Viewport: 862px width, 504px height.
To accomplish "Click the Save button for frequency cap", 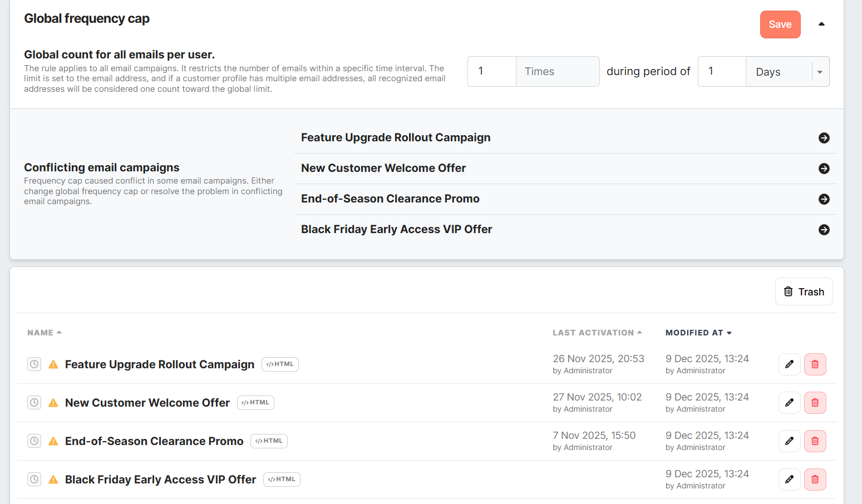I will tap(780, 24).
